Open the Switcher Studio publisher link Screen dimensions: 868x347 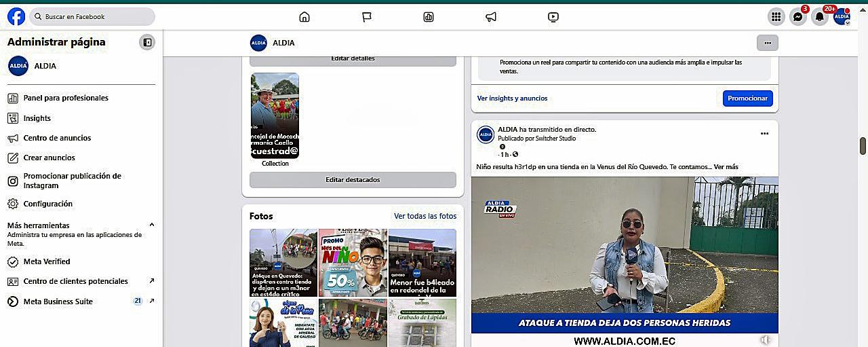pos(551,139)
